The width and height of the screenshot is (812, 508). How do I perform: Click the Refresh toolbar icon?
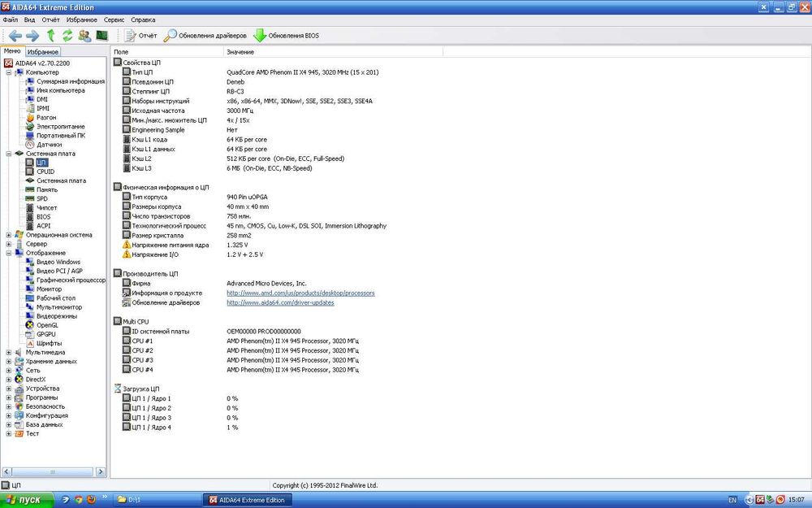(67, 35)
